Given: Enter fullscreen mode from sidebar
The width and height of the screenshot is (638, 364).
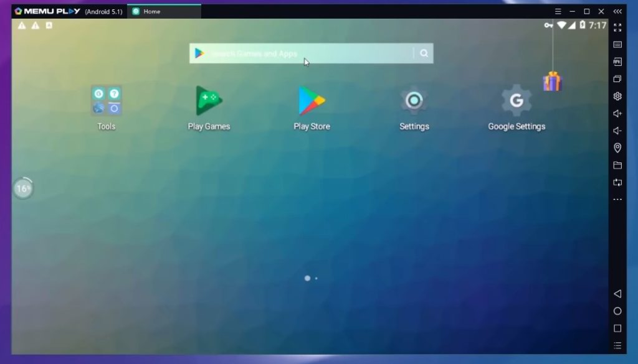Looking at the screenshot, I should (617, 27).
